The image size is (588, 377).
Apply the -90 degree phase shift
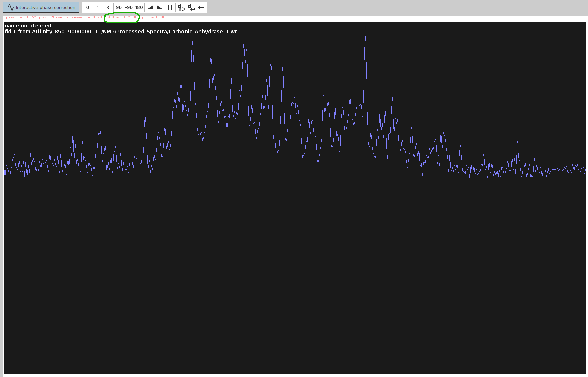(129, 7)
